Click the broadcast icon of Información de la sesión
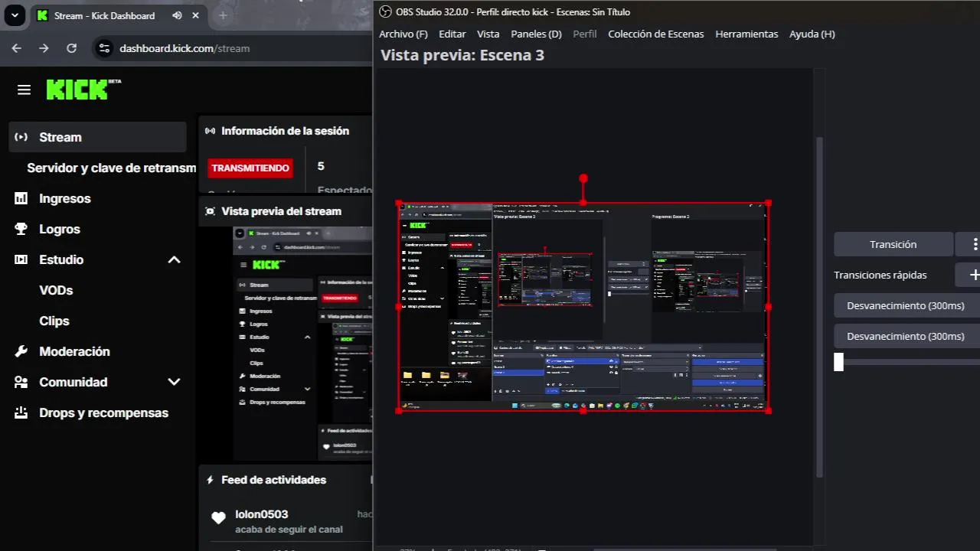The image size is (980, 551). click(210, 131)
